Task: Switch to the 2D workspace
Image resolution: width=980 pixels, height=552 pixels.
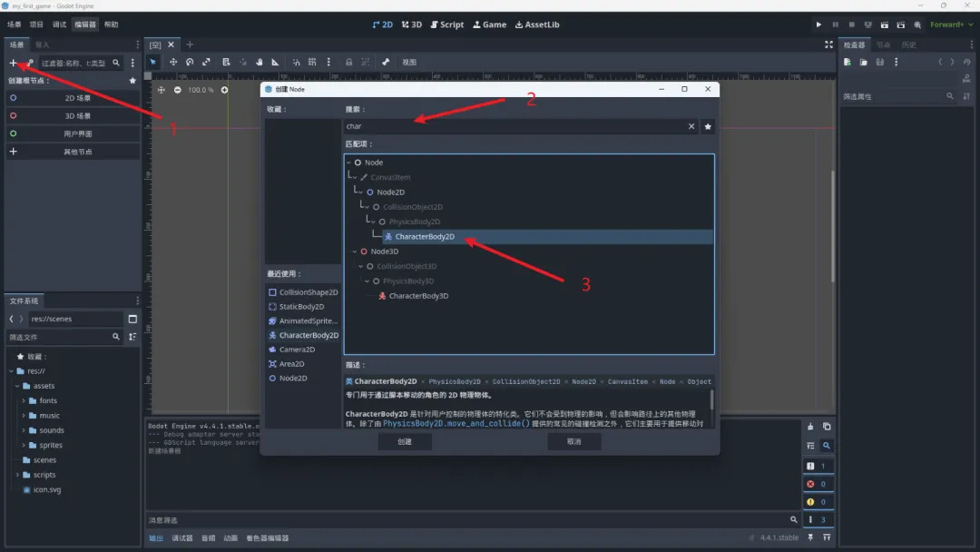Action: tap(383, 25)
